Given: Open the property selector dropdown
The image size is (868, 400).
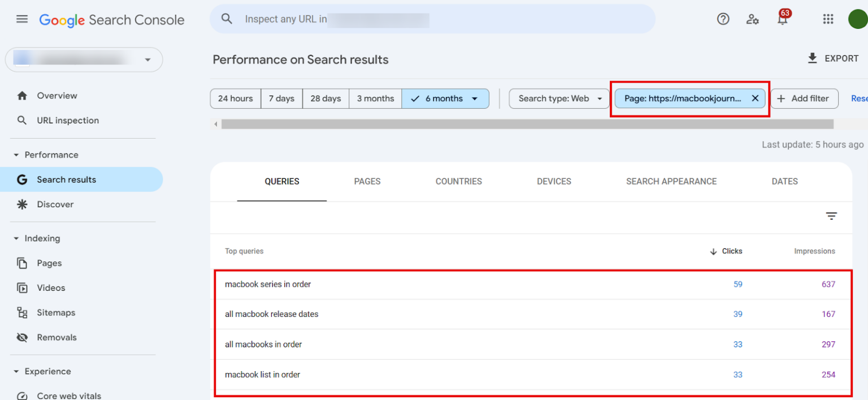Looking at the screenshot, I should point(84,59).
